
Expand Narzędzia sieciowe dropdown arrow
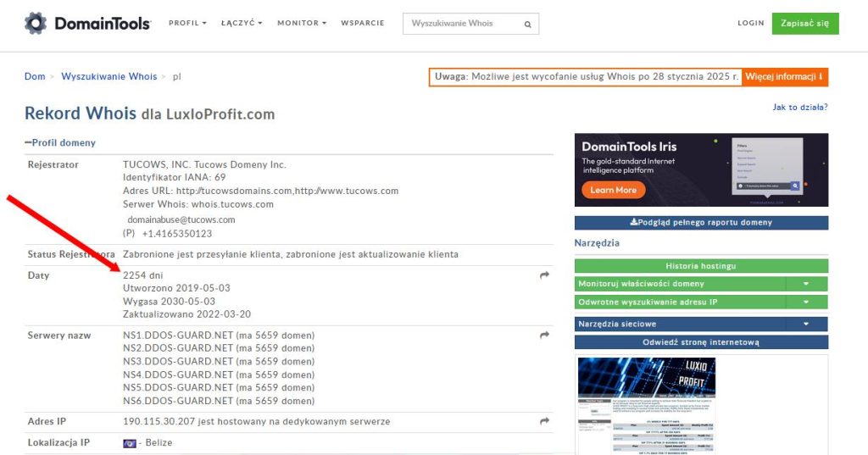(807, 324)
